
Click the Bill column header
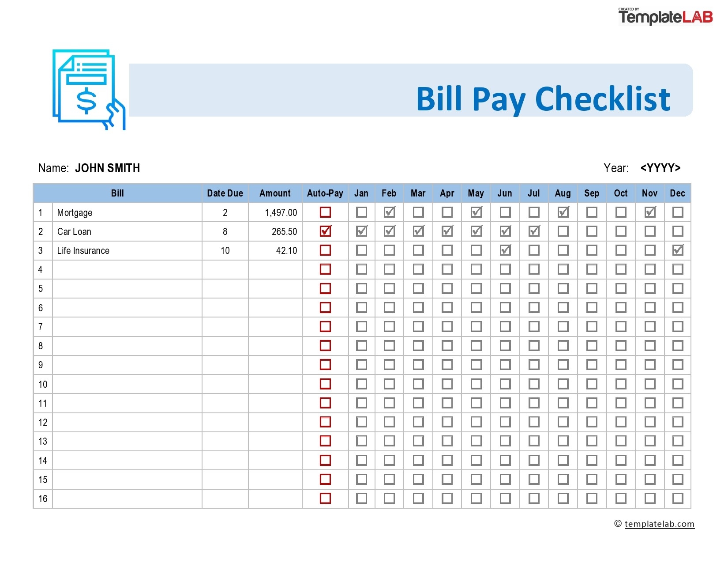point(118,193)
